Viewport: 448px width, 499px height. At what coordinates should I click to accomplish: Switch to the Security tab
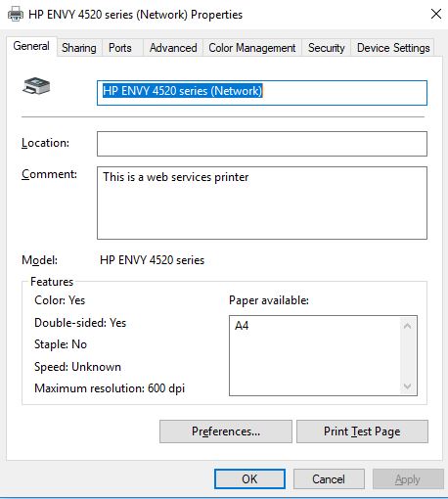click(326, 48)
